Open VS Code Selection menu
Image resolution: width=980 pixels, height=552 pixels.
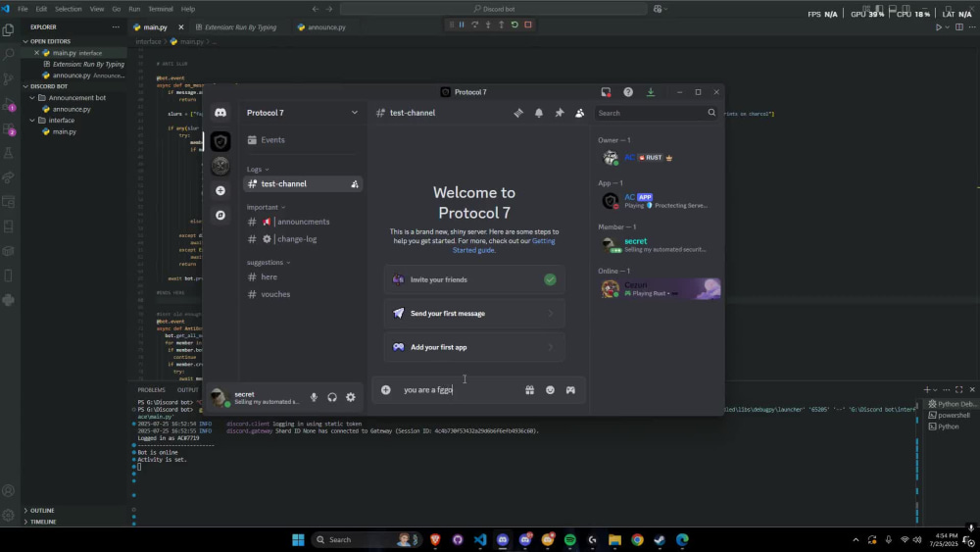point(69,9)
